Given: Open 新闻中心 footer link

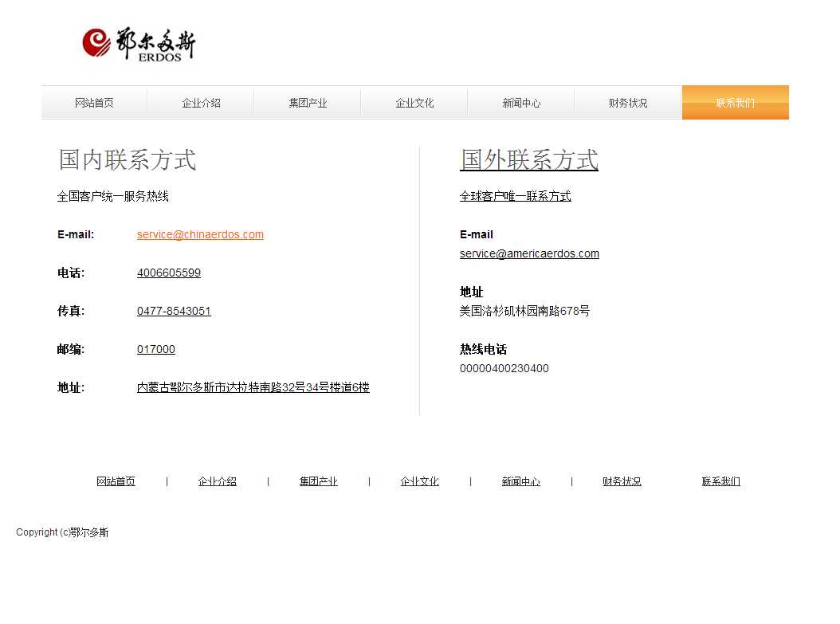Looking at the screenshot, I should pos(520,481).
